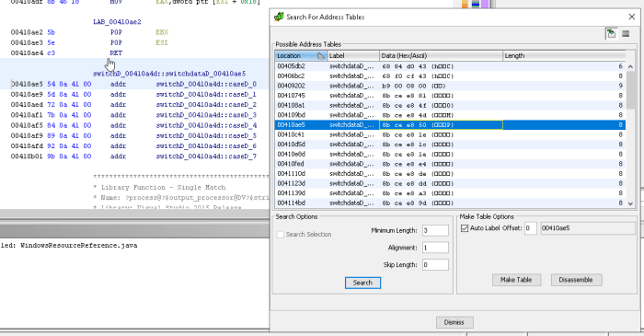644x336 pixels.
Task: Click the purple overview bar at the top
Action: (485, 5)
